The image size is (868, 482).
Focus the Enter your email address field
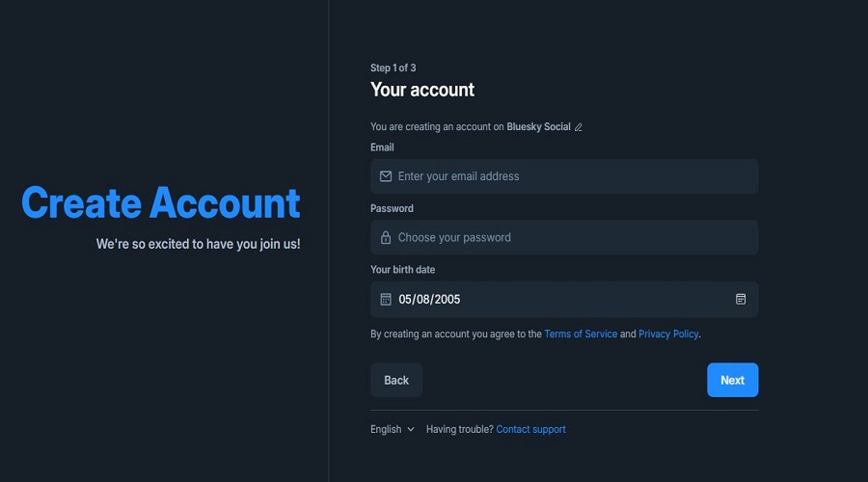pos(564,176)
